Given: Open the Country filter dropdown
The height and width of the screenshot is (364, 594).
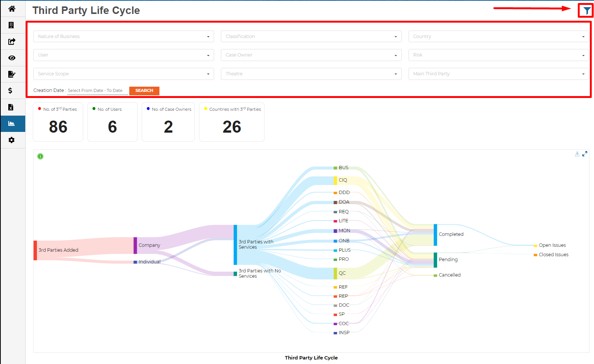Looking at the screenshot, I should (x=498, y=37).
